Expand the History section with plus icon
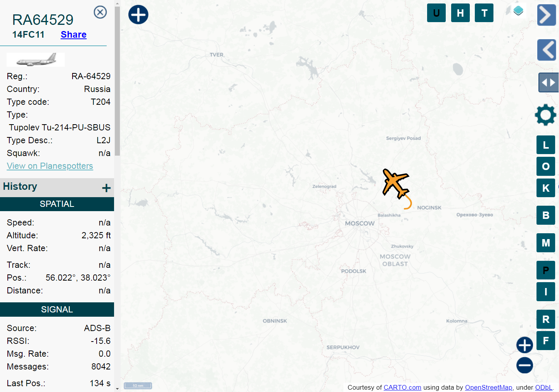Image resolution: width=559 pixels, height=392 pixels. point(106,188)
